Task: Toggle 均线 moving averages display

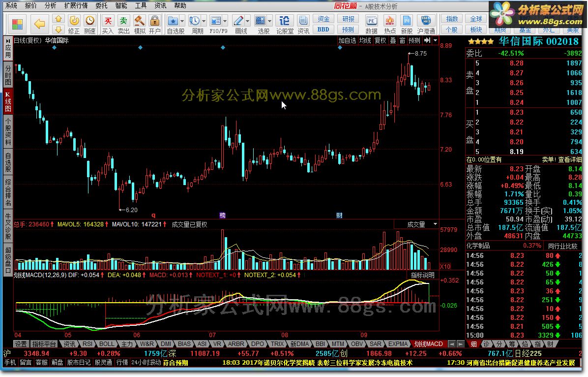Action: coord(365,40)
